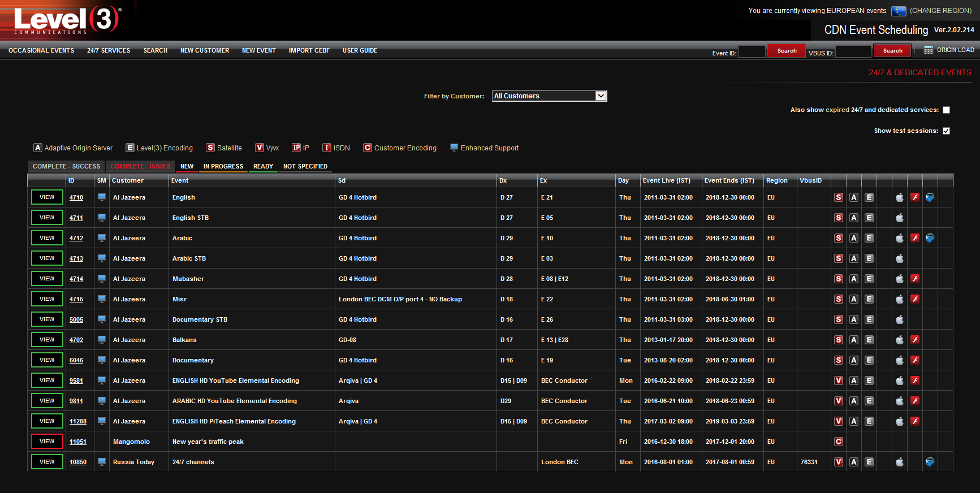Open the Search menu item
980x493 pixels.
pos(155,50)
